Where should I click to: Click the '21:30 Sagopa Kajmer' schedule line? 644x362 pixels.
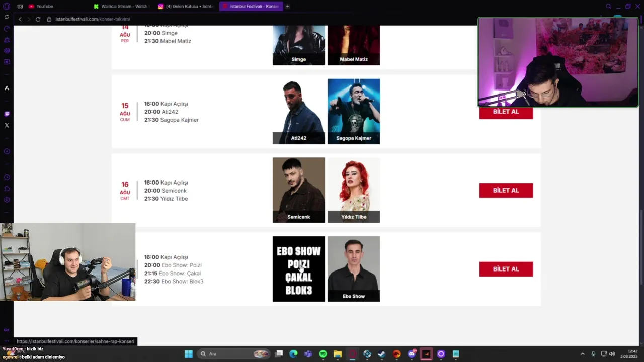point(172,120)
